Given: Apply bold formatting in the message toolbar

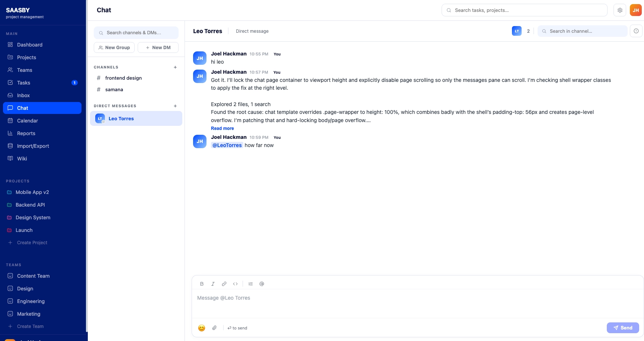Looking at the screenshot, I should click(x=202, y=284).
